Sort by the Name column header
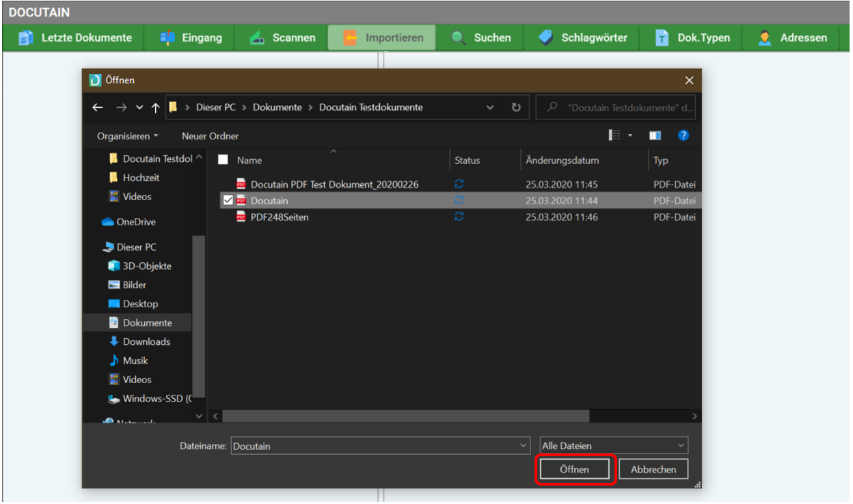The image size is (853, 504). tap(249, 160)
